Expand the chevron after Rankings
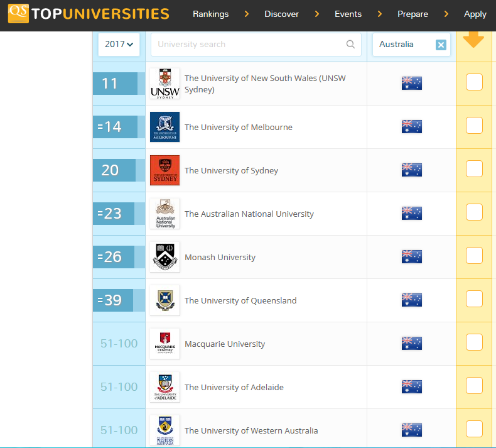Viewport: 496px width, 448px height. 247,14
